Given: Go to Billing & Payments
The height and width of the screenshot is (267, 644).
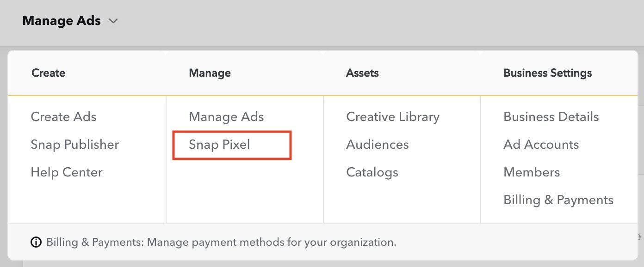Looking at the screenshot, I should pos(558,200).
